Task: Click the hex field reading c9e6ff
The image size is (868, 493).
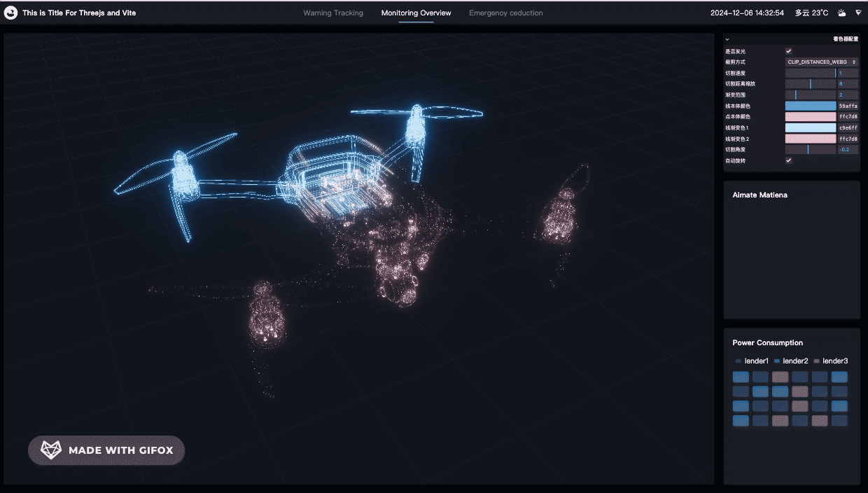Action: (848, 127)
